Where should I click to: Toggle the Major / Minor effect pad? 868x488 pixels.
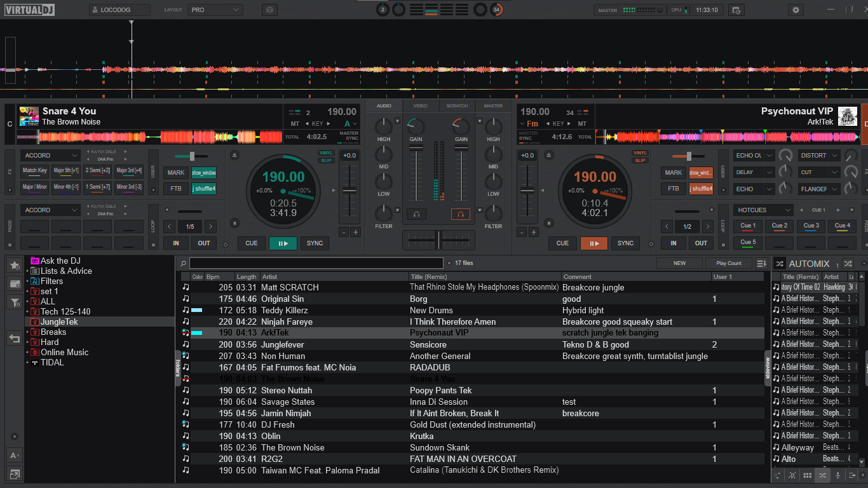[35, 187]
